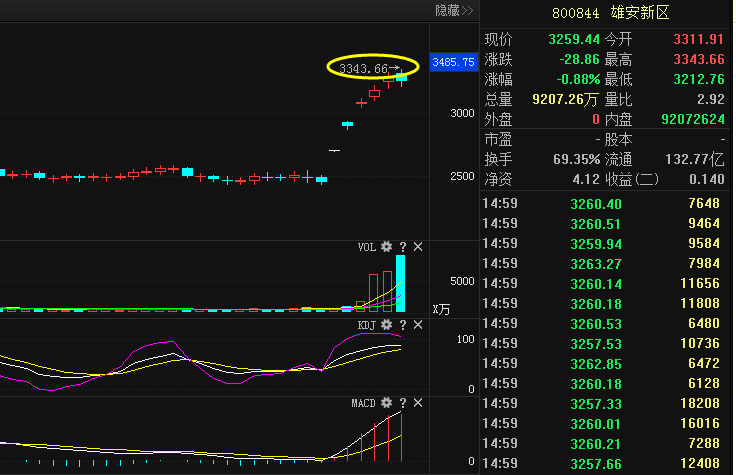This screenshot has height=475, width=736.
Task: Click the VOL indicator label
Action: (367, 247)
